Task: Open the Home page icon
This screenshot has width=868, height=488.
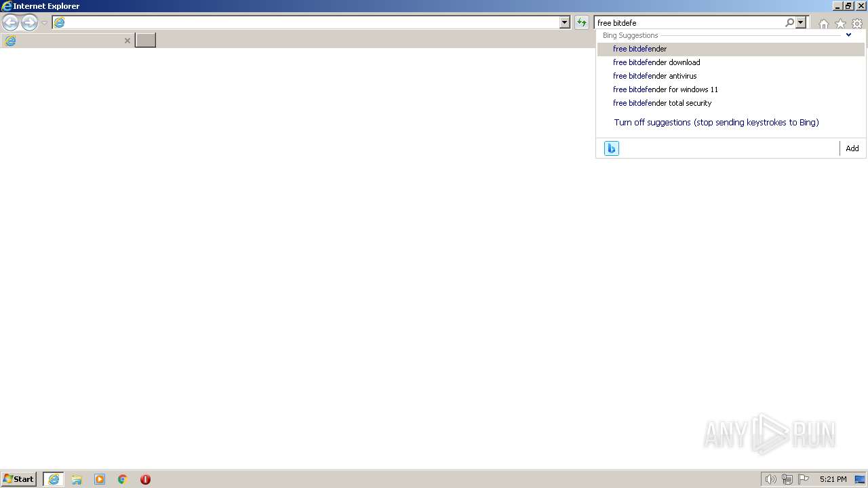Action: [x=823, y=24]
